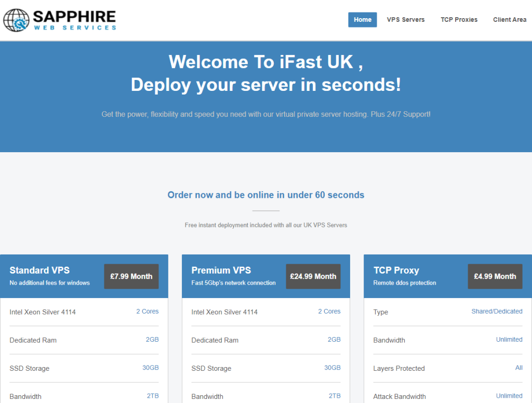The image size is (532, 403).
Task: Click 'Type' label in TCP Proxy card
Action: pyautogui.click(x=380, y=312)
